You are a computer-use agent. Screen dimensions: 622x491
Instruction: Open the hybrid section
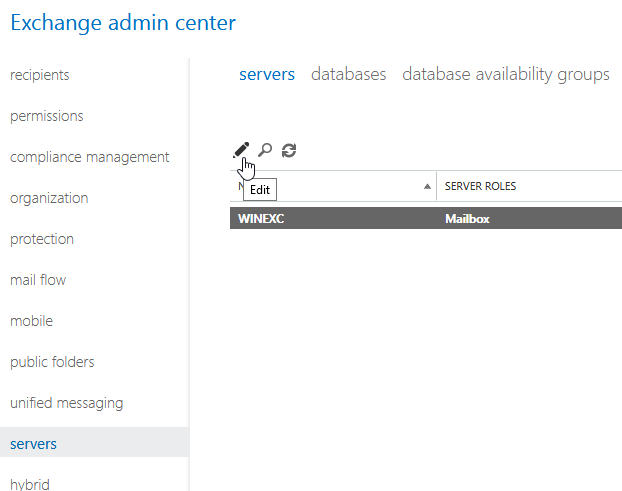click(30, 484)
